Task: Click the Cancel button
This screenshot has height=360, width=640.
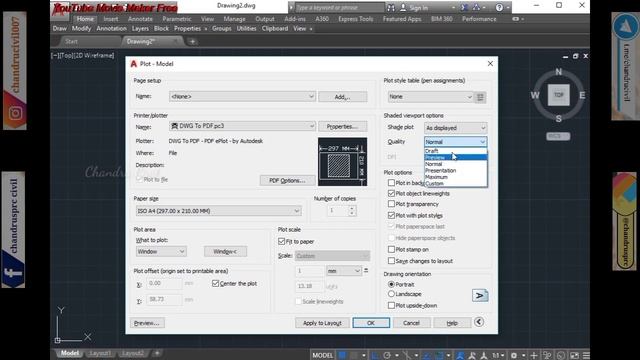Action: click(x=411, y=323)
